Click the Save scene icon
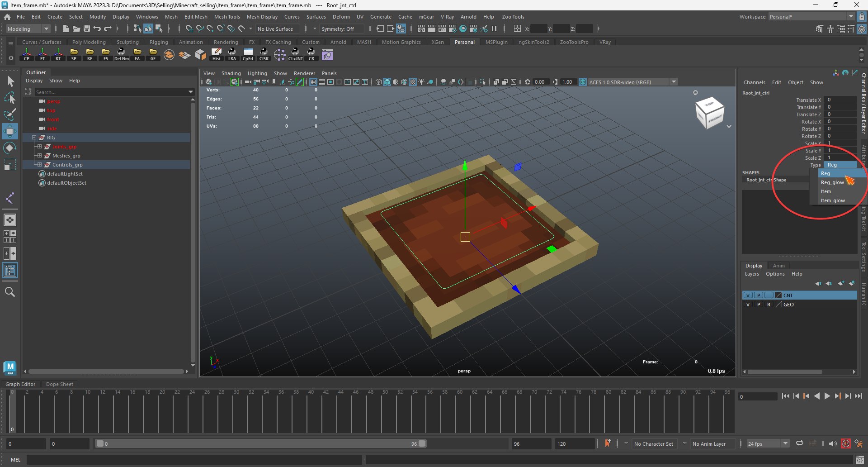 (x=87, y=29)
